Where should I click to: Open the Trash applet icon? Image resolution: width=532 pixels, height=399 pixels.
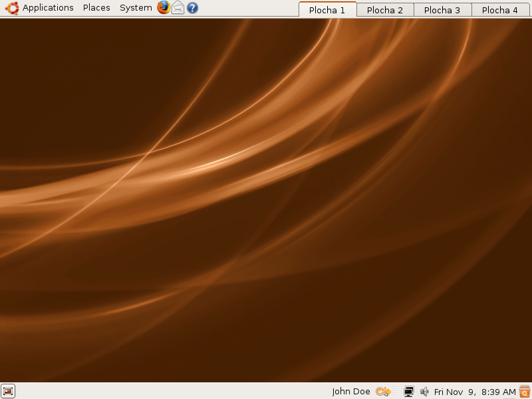(525, 391)
